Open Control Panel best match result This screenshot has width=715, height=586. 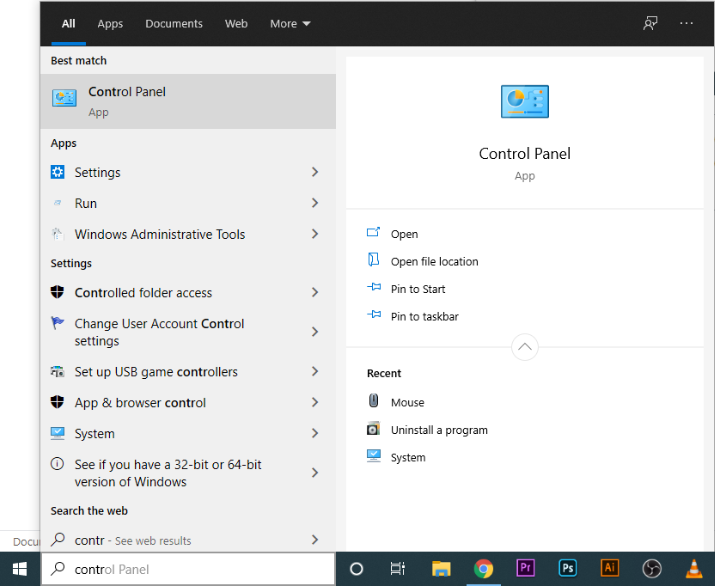pyautogui.click(x=188, y=101)
